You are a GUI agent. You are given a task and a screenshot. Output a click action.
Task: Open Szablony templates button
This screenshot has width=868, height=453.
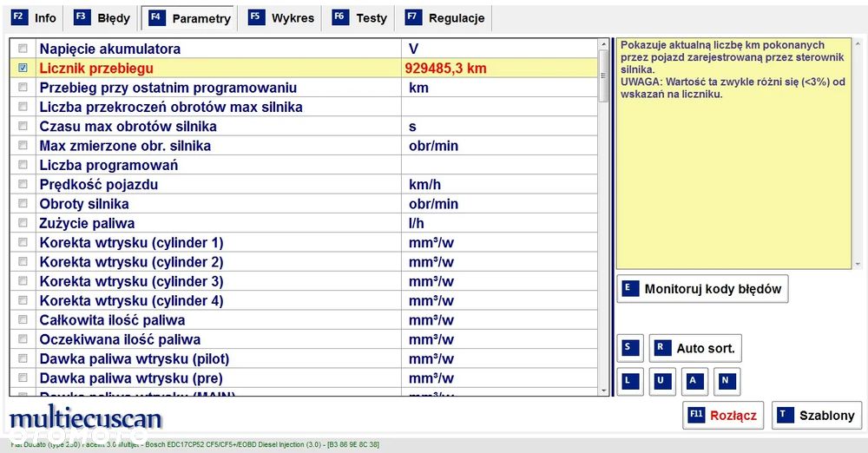(x=817, y=416)
